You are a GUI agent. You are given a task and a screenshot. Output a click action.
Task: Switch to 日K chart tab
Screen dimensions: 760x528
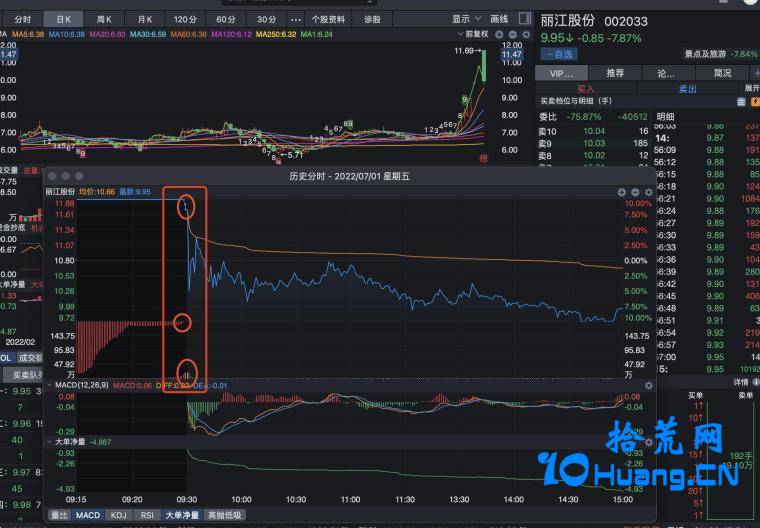[63, 19]
